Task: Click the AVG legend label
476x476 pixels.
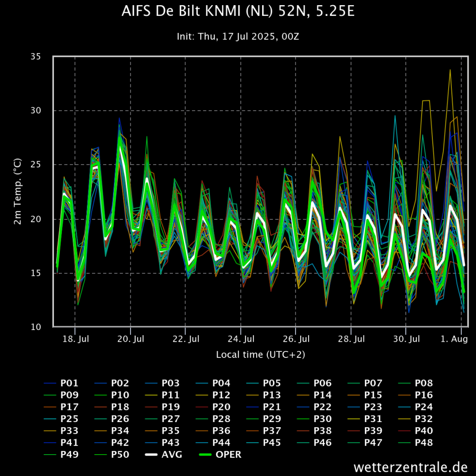Action: (172, 455)
